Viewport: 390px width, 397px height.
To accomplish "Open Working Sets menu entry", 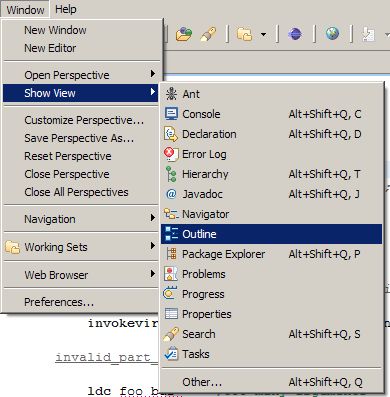I will click(82, 247).
